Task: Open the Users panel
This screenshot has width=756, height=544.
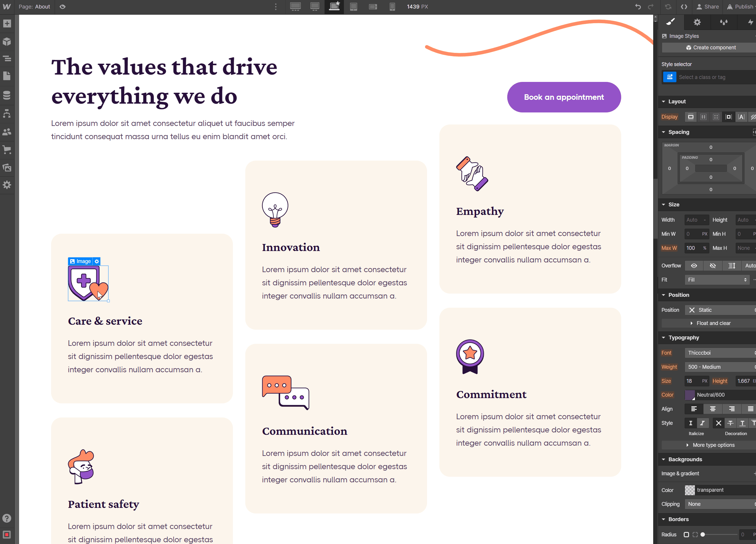Action: point(7,132)
